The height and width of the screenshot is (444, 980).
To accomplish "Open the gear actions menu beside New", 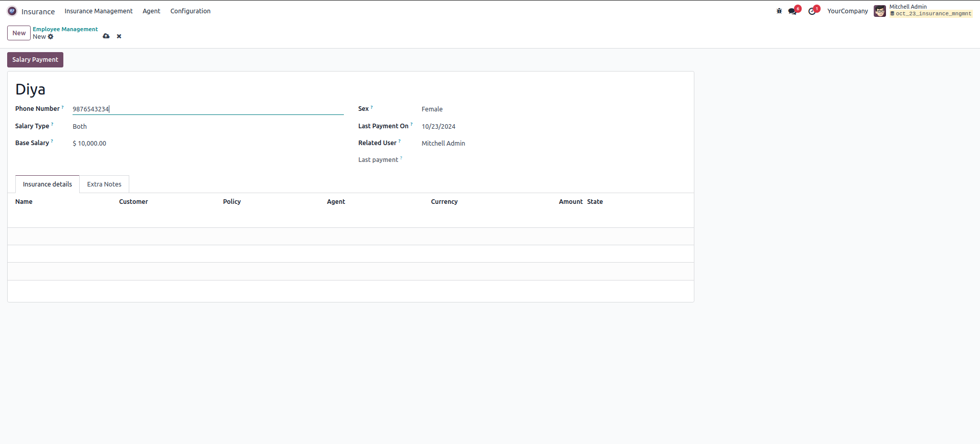I will (51, 37).
